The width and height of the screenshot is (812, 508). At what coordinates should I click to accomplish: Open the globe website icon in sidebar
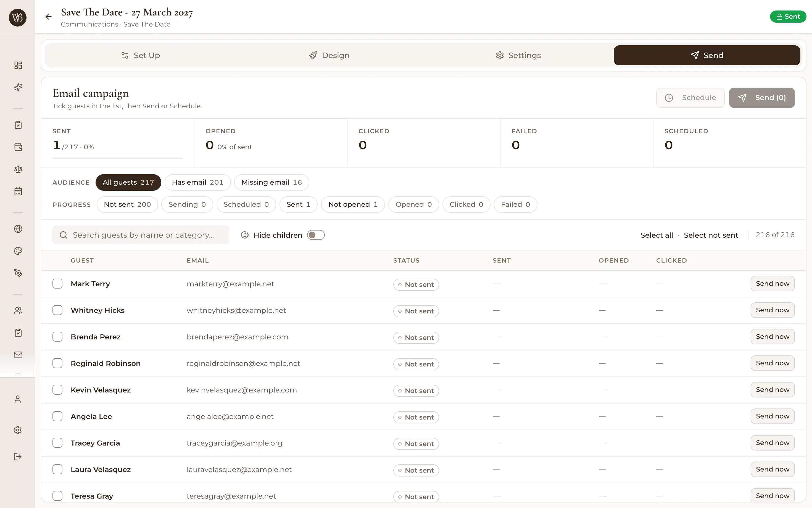tap(18, 229)
